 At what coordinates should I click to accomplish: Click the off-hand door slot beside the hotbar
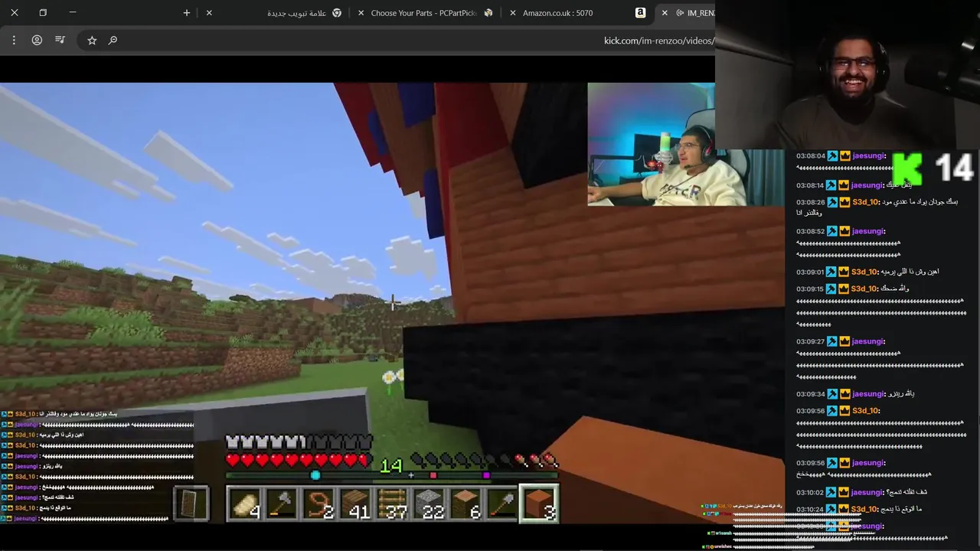(191, 504)
